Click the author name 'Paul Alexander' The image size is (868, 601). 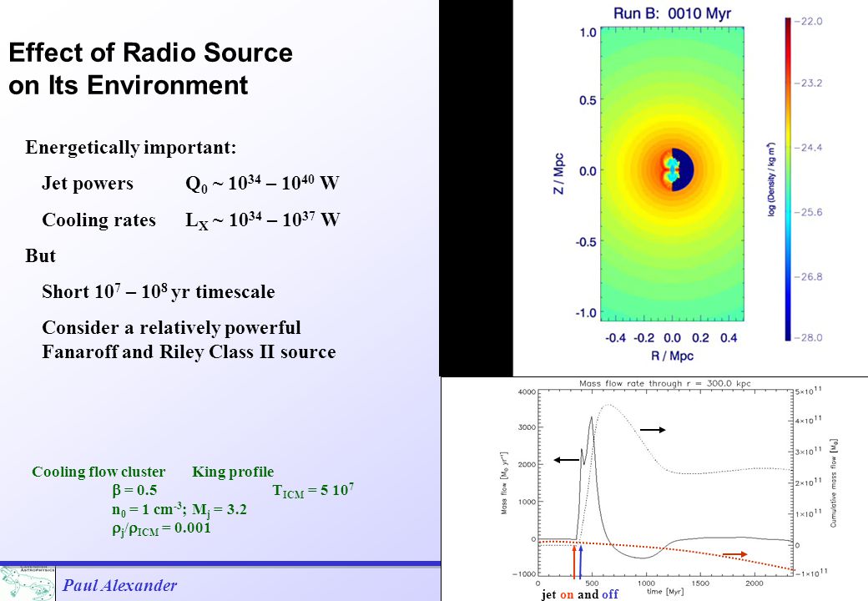coord(119,585)
